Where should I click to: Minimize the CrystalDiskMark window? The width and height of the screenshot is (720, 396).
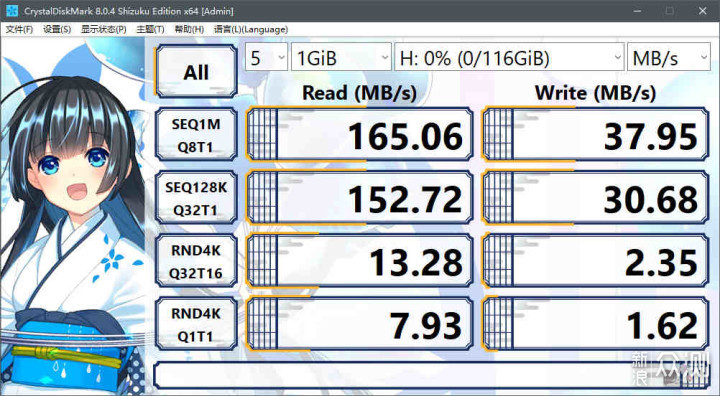click(637, 11)
